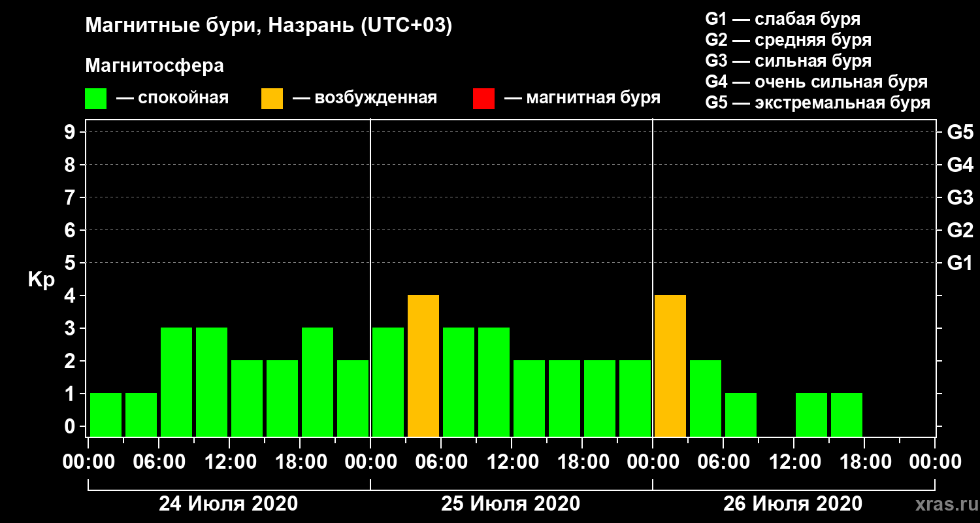This screenshot has width=980, height=523.
Task: Click the G1 storm level label on right axis
Action: point(960,263)
